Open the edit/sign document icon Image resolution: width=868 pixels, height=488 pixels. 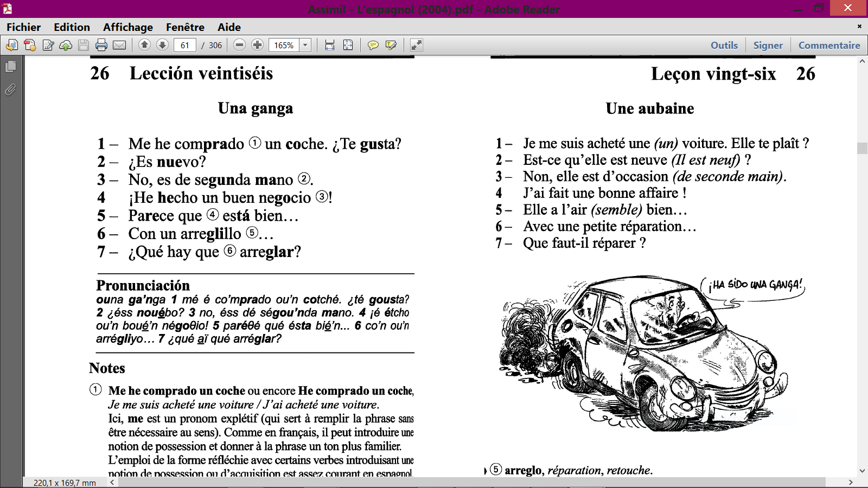(x=48, y=45)
